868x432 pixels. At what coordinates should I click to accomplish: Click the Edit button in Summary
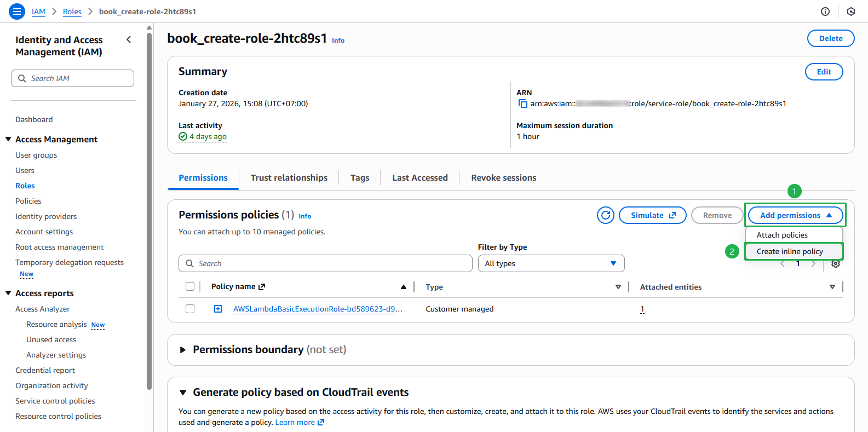(824, 72)
